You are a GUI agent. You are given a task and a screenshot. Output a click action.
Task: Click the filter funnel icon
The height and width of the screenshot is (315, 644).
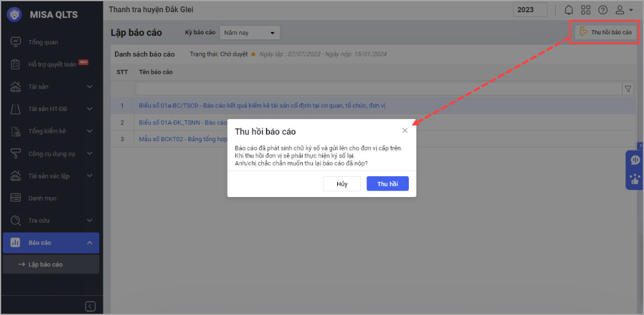(x=628, y=88)
